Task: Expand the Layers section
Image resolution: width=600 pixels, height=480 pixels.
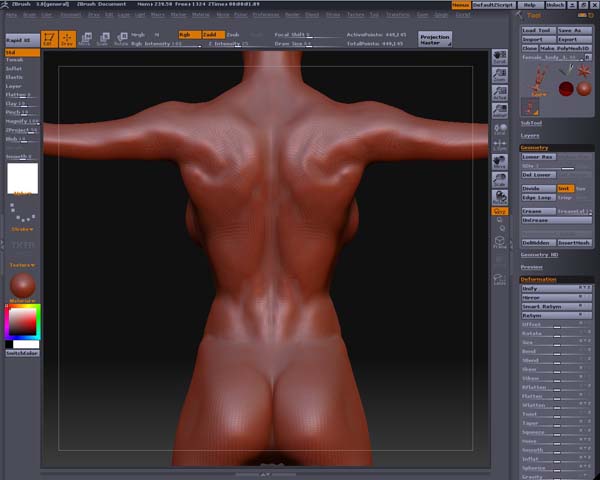Action: (530, 136)
